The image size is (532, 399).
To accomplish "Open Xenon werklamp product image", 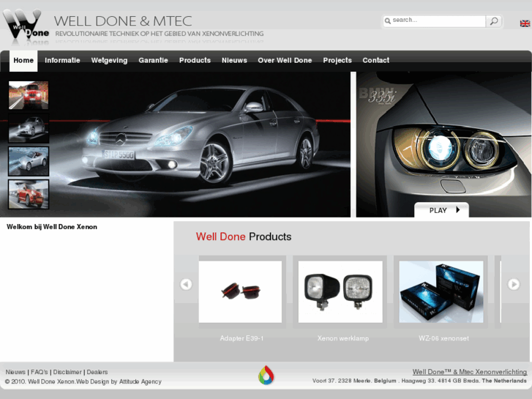I will coord(340,291).
